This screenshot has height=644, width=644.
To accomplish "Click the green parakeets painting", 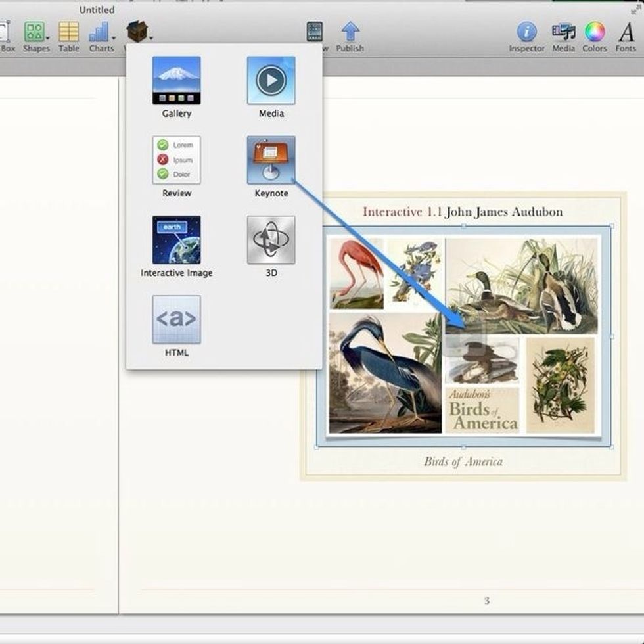I will click(x=560, y=385).
